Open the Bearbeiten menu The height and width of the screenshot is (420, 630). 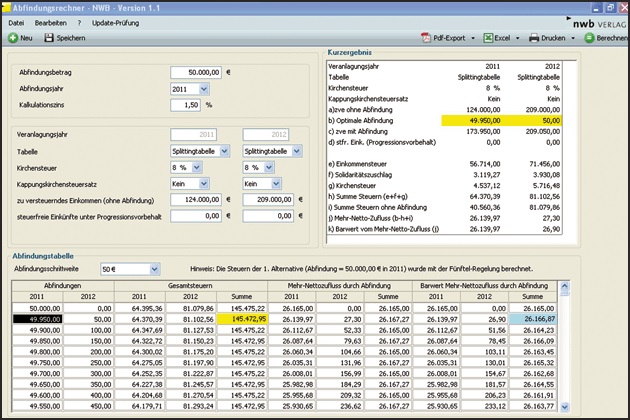(x=51, y=21)
